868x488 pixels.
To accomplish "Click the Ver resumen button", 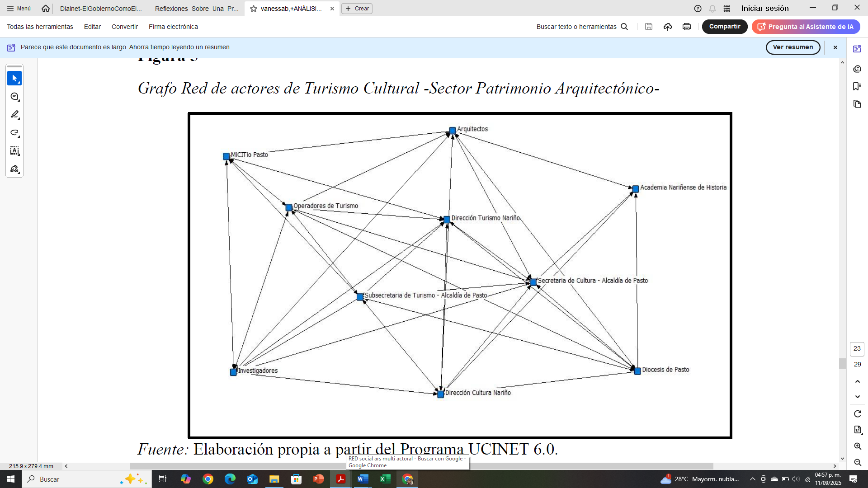I will click(793, 47).
